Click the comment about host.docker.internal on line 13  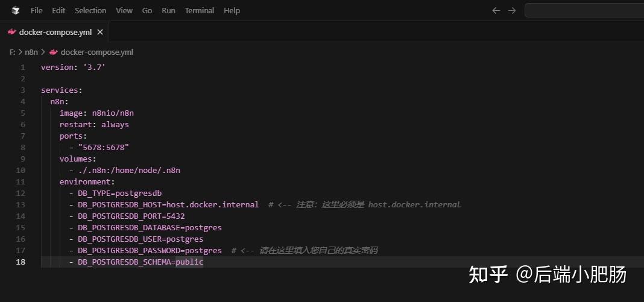point(365,204)
